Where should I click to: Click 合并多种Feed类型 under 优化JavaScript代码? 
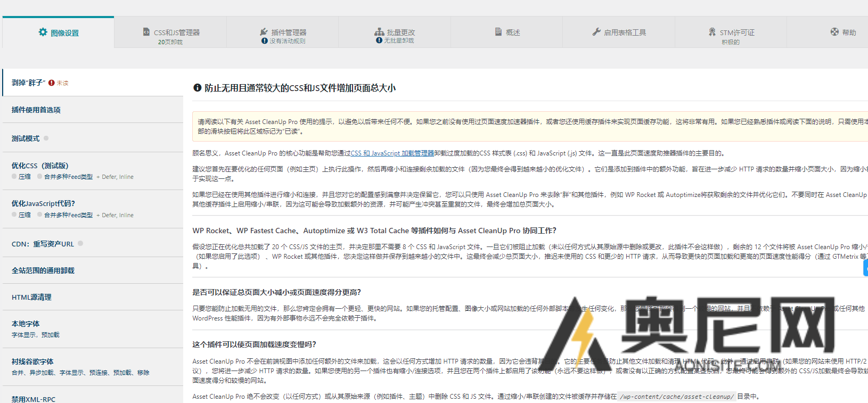[x=68, y=215]
